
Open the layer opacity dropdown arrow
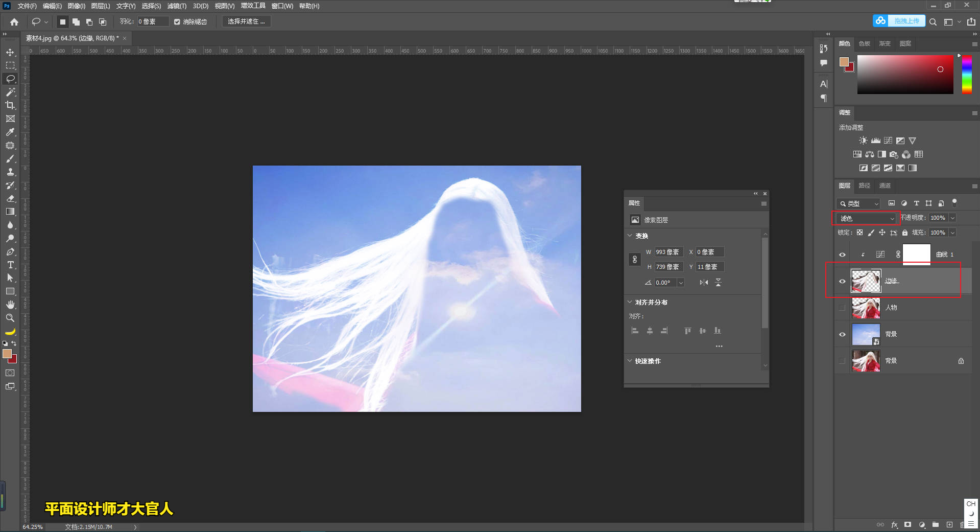click(x=952, y=218)
